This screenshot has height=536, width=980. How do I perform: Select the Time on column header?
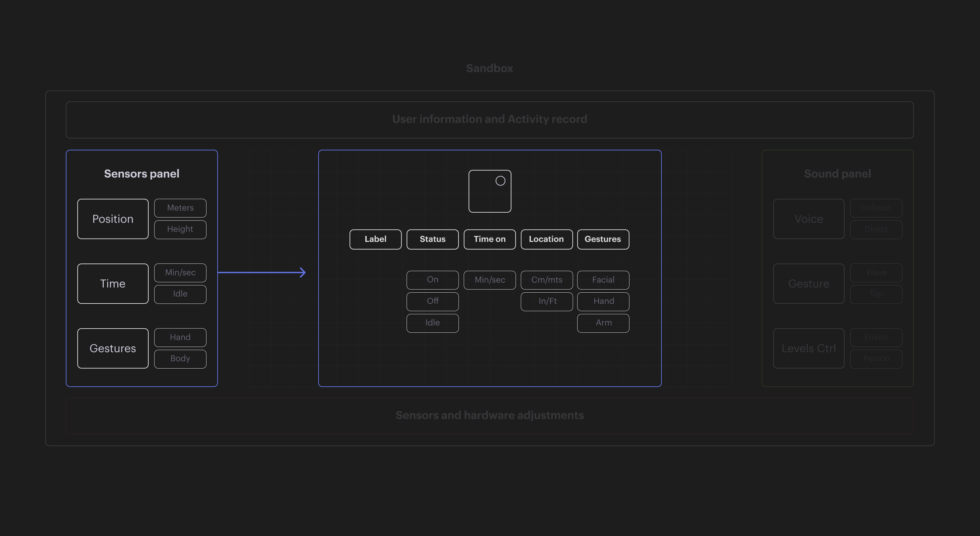pos(490,239)
